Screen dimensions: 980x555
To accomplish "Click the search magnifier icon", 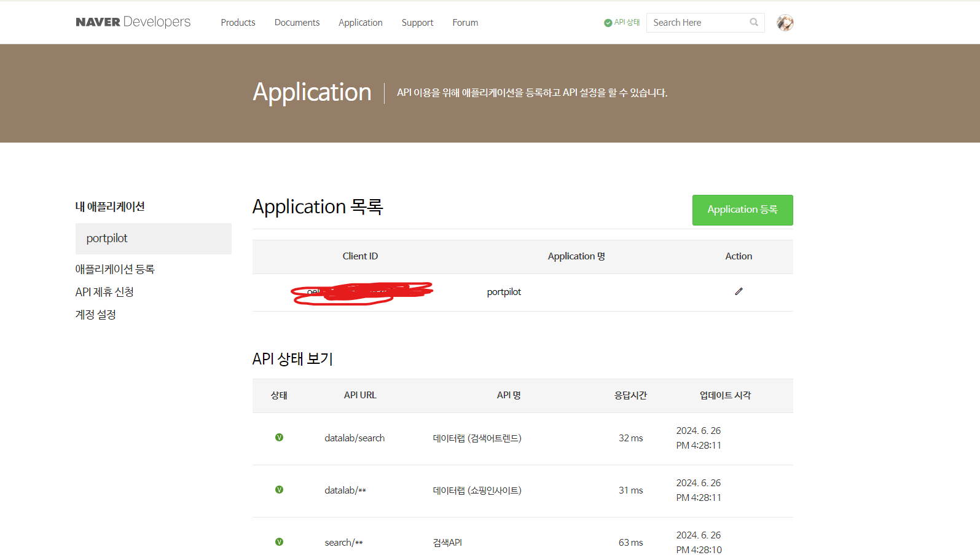I will [754, 22].
